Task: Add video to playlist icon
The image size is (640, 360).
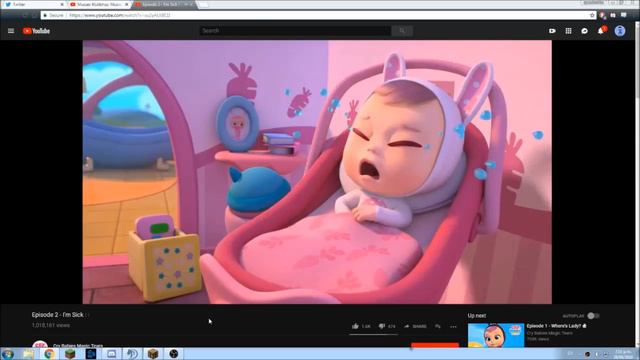Action: tap(438, 326)
